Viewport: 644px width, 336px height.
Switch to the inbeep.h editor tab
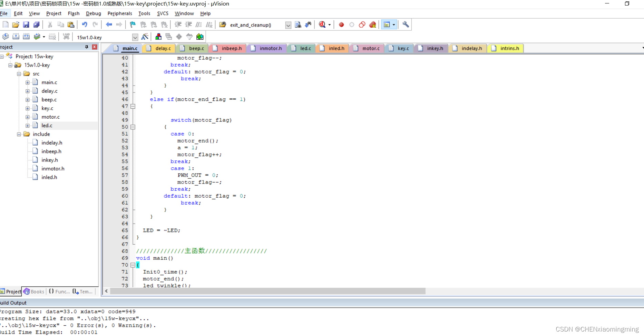pos(228,48)
